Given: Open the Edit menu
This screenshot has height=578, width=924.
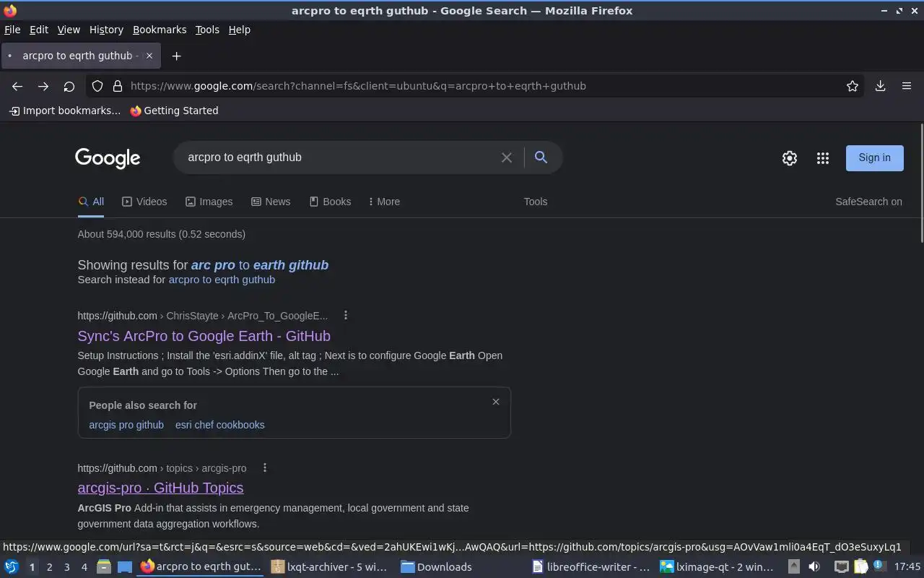Looking at the screenshot, I should tap(39, 30).
